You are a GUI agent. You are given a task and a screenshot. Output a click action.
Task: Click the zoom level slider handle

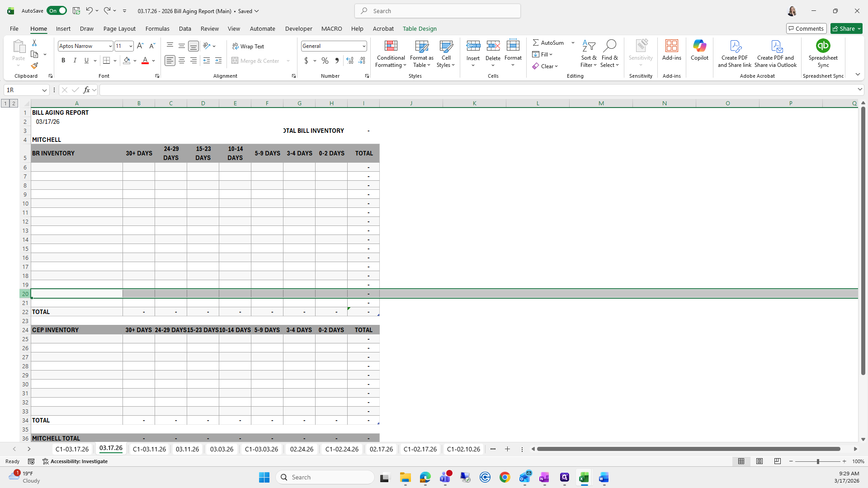point(817,461)
